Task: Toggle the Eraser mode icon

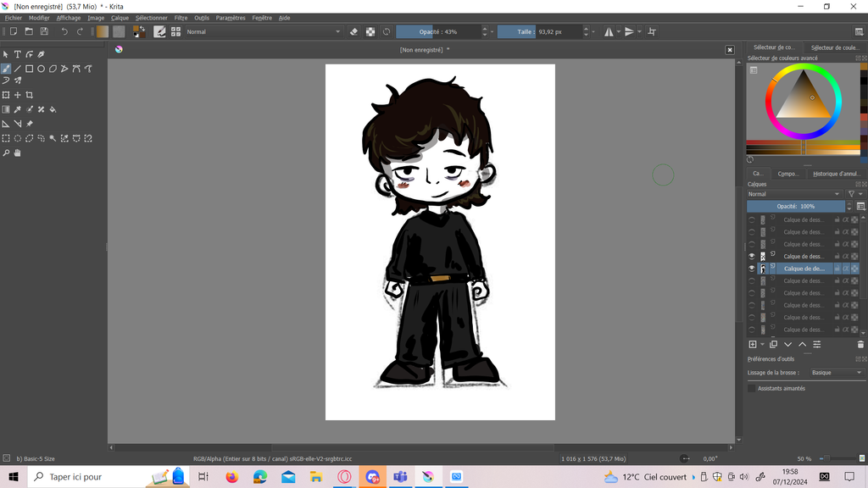Action: [354, 31]
